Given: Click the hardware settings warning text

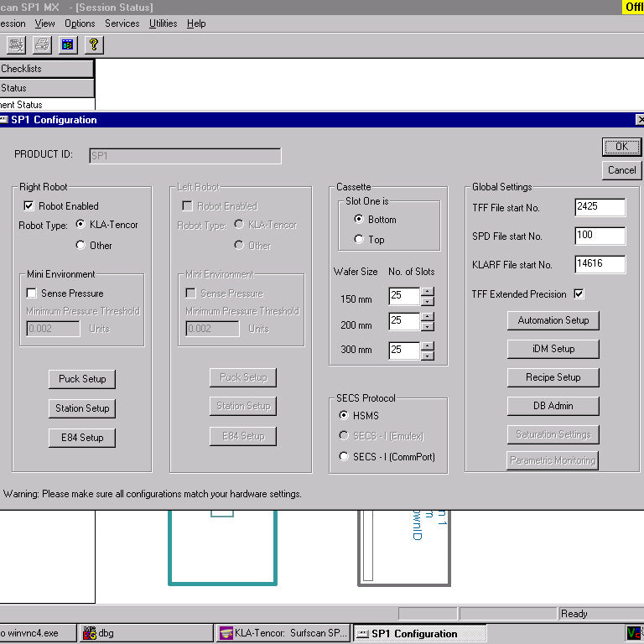Looking at the screenshot, I should click(153, 494).
